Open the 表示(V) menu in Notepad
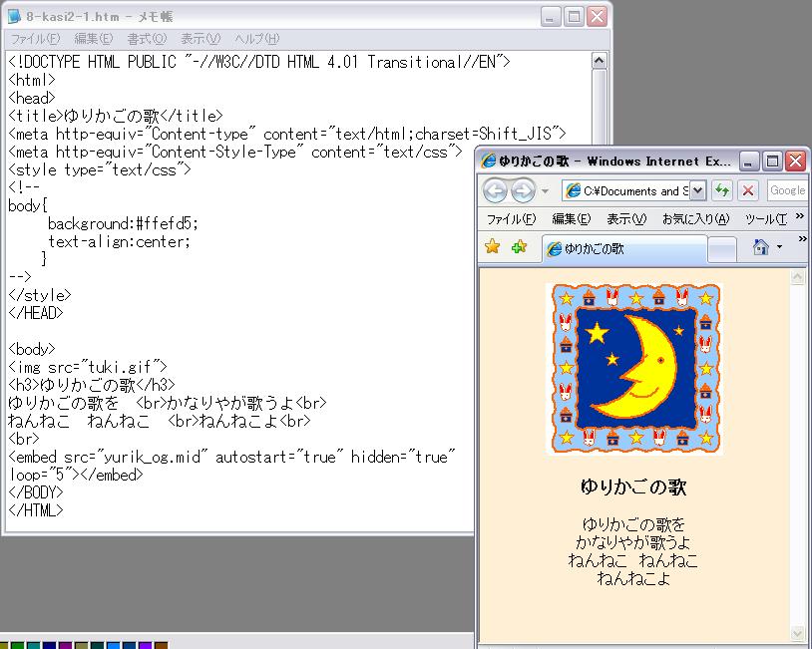The width and height of the screenshot is (812, 649). tap(201, 39)
